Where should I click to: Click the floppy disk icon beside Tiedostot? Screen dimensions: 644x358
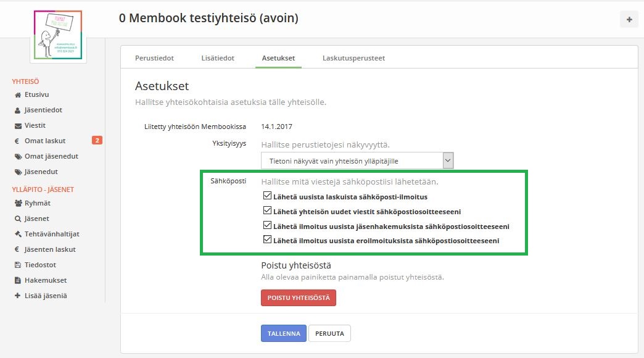click(18, 265)
